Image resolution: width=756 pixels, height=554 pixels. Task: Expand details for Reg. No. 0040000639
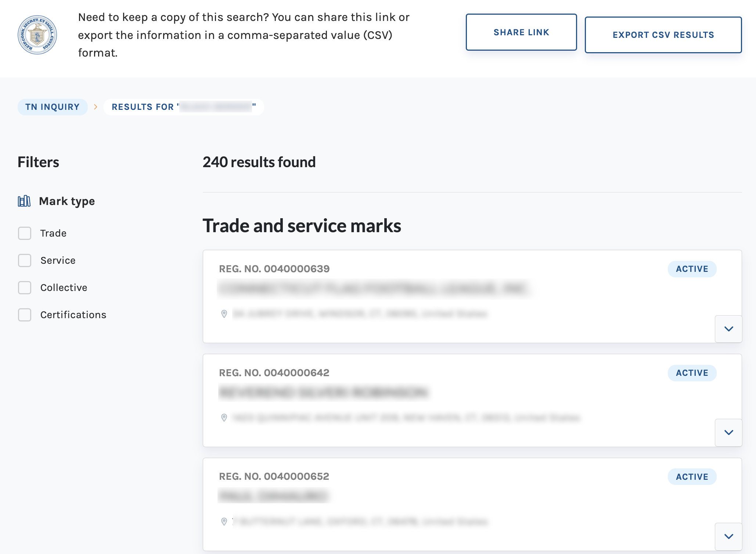click(728, 329)
